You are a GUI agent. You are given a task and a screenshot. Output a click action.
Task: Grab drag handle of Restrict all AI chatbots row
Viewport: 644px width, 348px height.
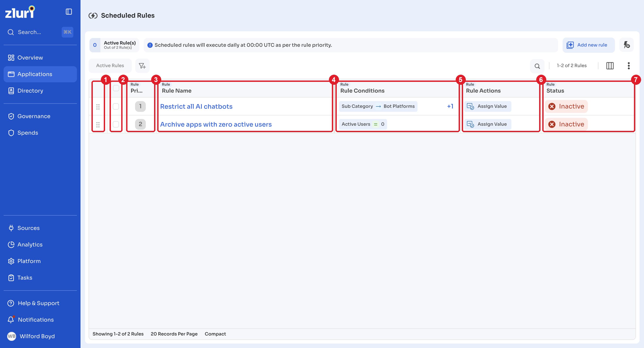98,107
